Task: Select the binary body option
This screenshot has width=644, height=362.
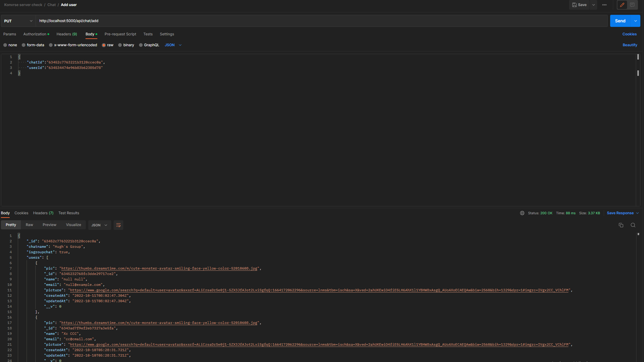Action: pos(126,45)
